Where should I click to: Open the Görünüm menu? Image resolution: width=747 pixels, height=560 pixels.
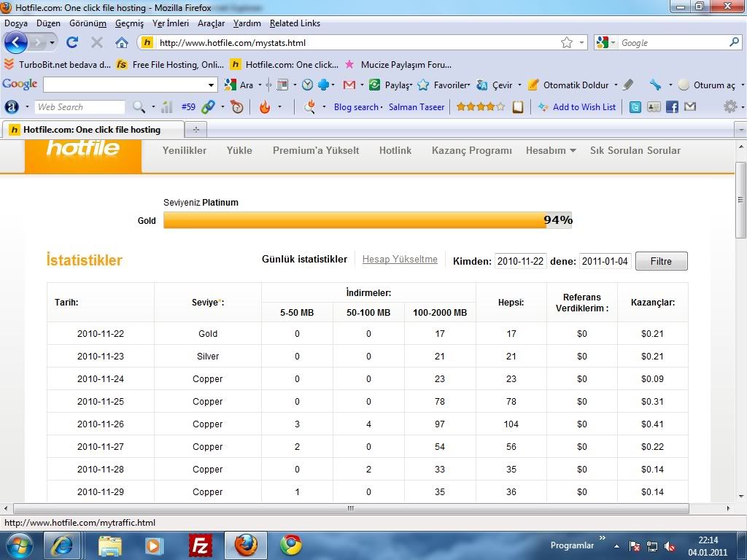(x=88, y=23)
